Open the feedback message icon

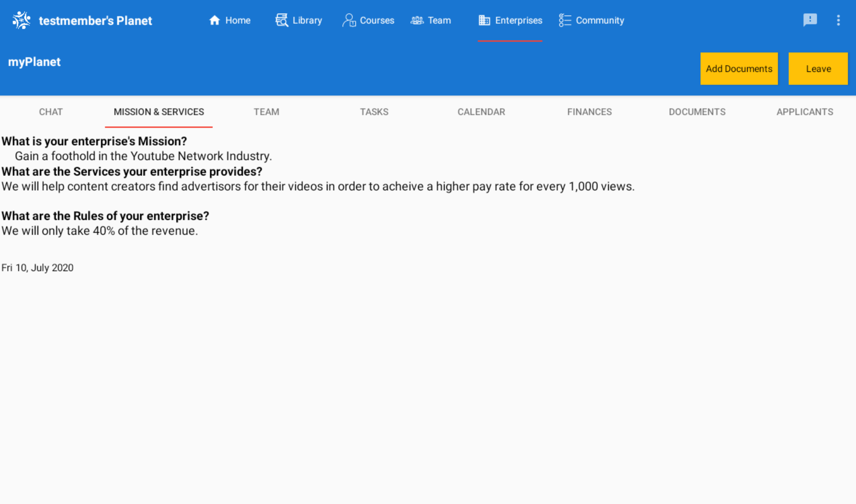(810, 21)
